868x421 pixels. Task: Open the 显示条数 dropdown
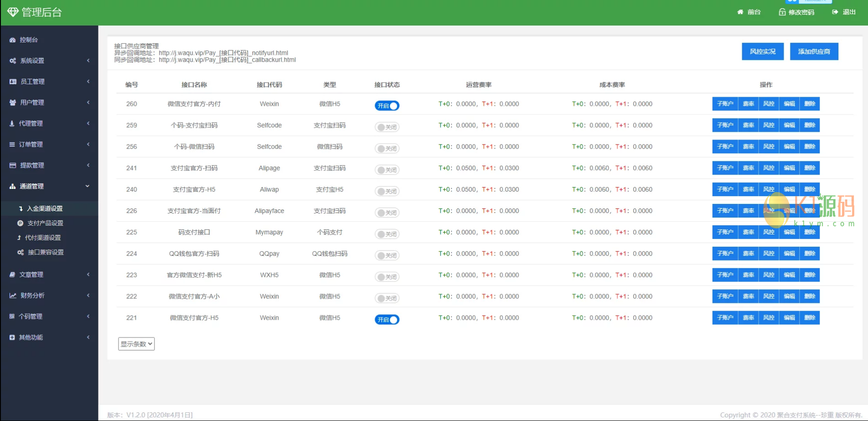point(136,343)
